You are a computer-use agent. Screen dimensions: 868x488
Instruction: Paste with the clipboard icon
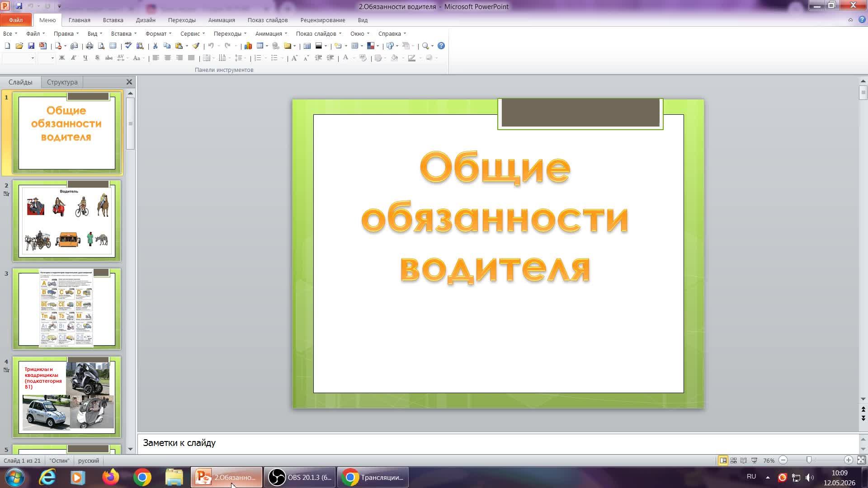tap(179, 46)
